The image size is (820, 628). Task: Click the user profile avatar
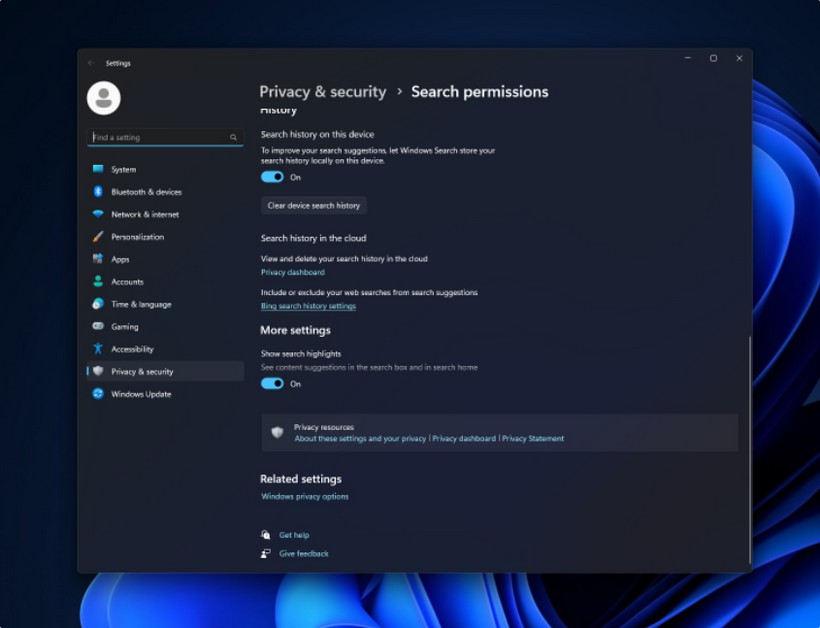(104, 98)
